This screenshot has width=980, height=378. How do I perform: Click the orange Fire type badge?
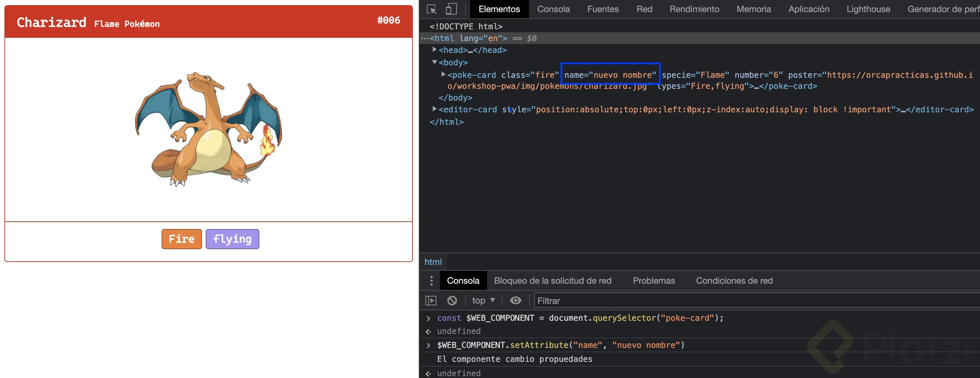pyautogui.click(x=181, y=239)
